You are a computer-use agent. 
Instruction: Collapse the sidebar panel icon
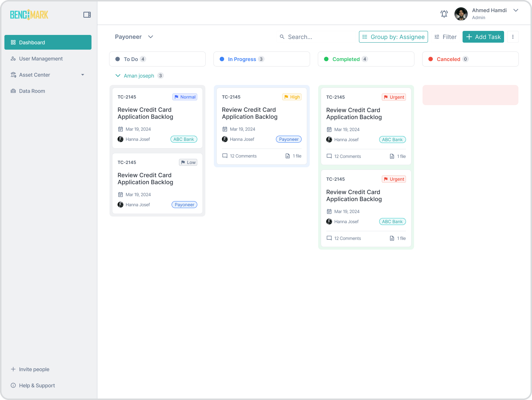[x=87, y=15]
